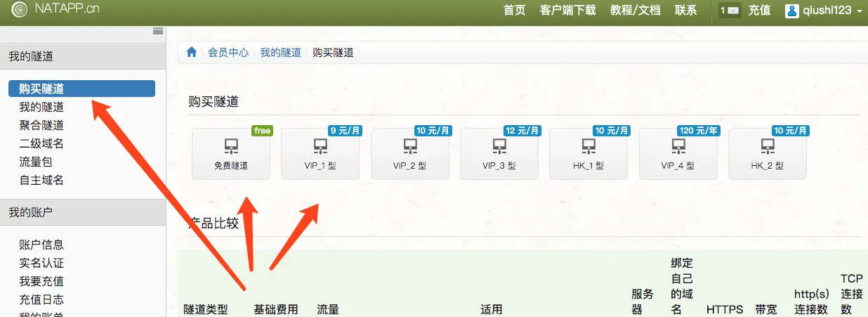868x317 pixels.
Task: Click the 服务器 table column header
Action: (x=643, y=302)
